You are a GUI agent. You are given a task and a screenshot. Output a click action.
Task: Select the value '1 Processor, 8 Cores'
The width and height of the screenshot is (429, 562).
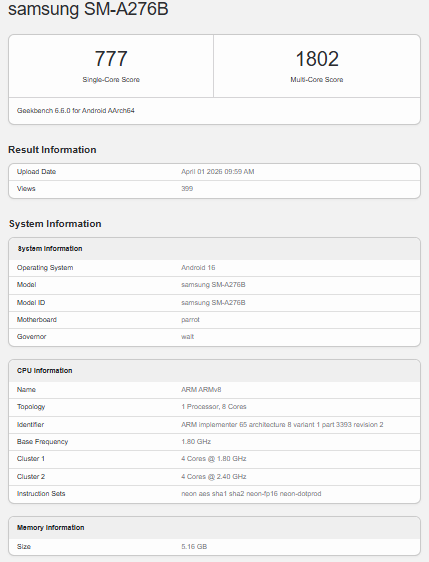pos(214,407)
